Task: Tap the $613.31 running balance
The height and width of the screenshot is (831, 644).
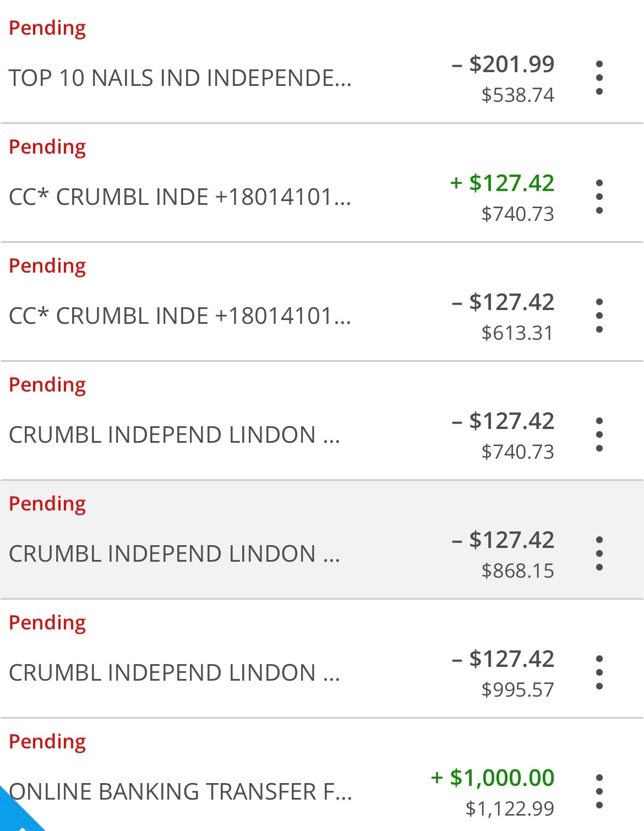Action: pyautogui.click(x=517, y=333)
